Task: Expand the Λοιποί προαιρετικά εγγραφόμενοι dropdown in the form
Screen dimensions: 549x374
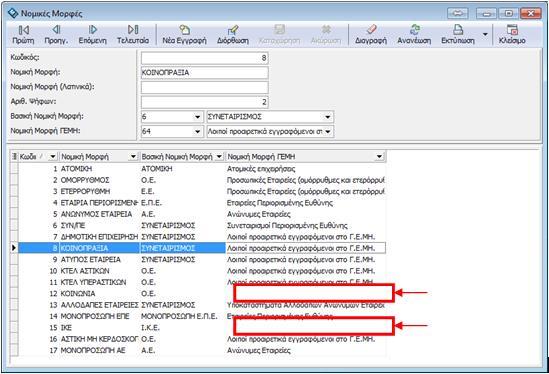Action: click(x=328, y=132)
